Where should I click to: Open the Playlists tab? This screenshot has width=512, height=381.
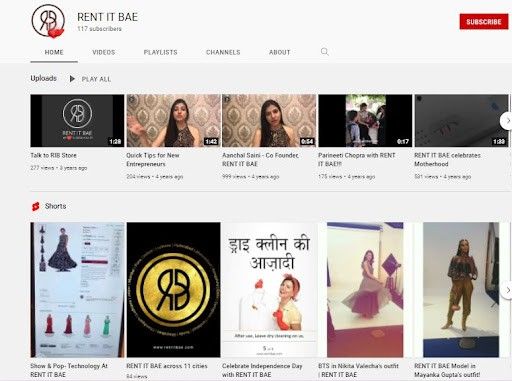click(x=160, y=52)
